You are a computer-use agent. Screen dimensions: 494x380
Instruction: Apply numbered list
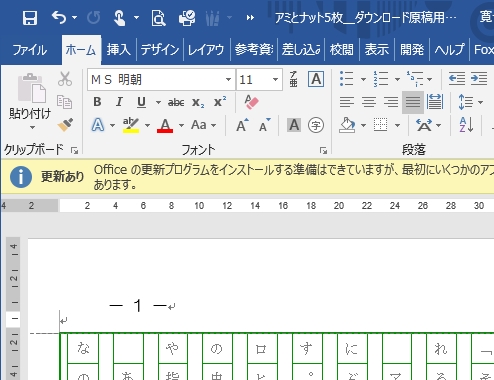click(381, 79)
